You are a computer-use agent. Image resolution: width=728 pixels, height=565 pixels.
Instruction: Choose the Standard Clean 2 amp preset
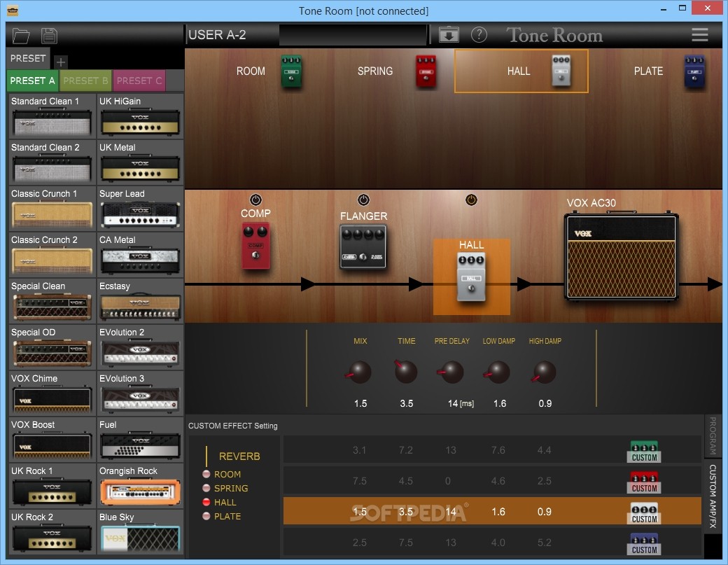coord(52,162)
